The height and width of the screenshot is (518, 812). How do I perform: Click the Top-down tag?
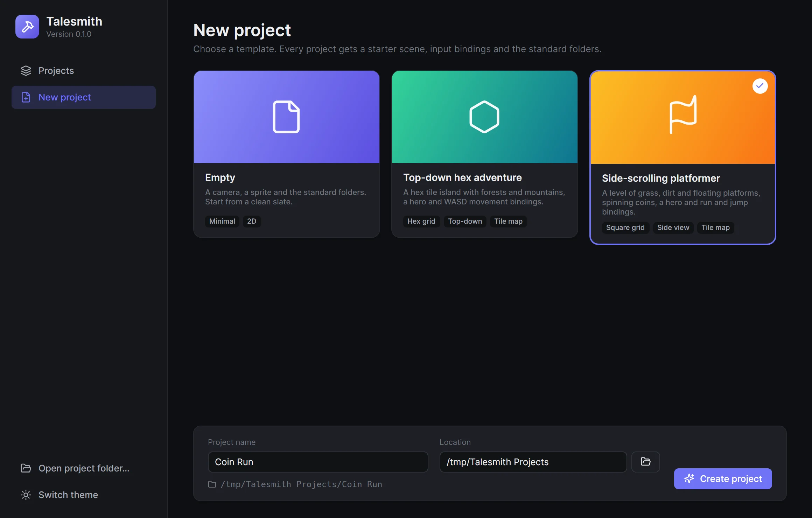465,221
